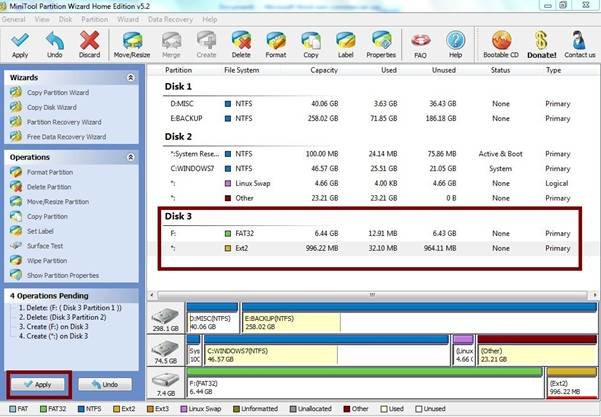Open the Data Recovery menu
The image size is (601, 417).
[170, 20]
